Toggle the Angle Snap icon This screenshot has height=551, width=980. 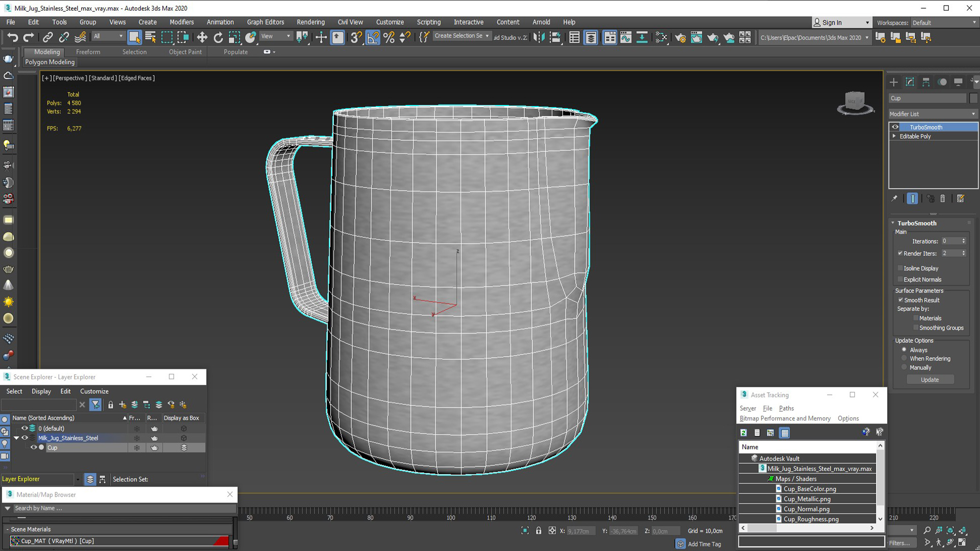click(x=373, y=37)
